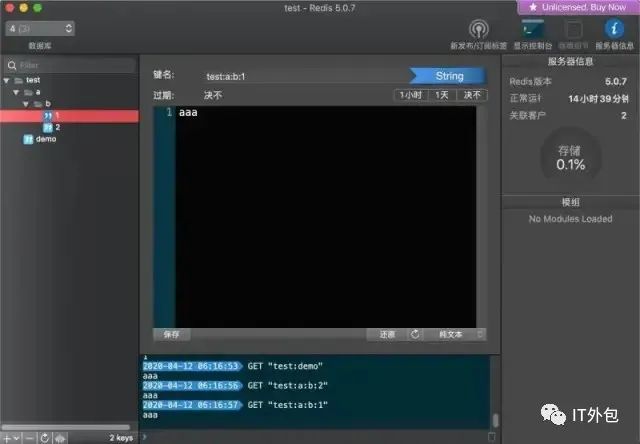This screenshot has height=444, width=640.
Task: Edit the key name field test:a:b:1
Action: (306, 76)
